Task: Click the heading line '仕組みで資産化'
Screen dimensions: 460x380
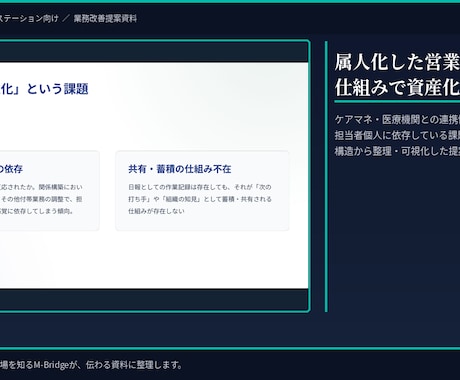Action: point(397,88)
